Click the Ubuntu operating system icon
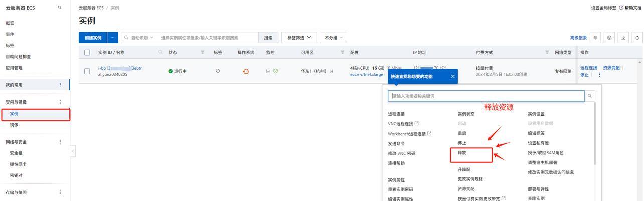 (x=246, y=71)
